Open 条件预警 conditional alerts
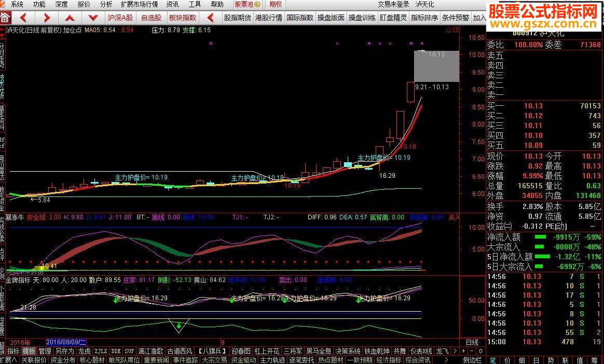Viewport: 604px width, 364px height. tap(455, 18)
